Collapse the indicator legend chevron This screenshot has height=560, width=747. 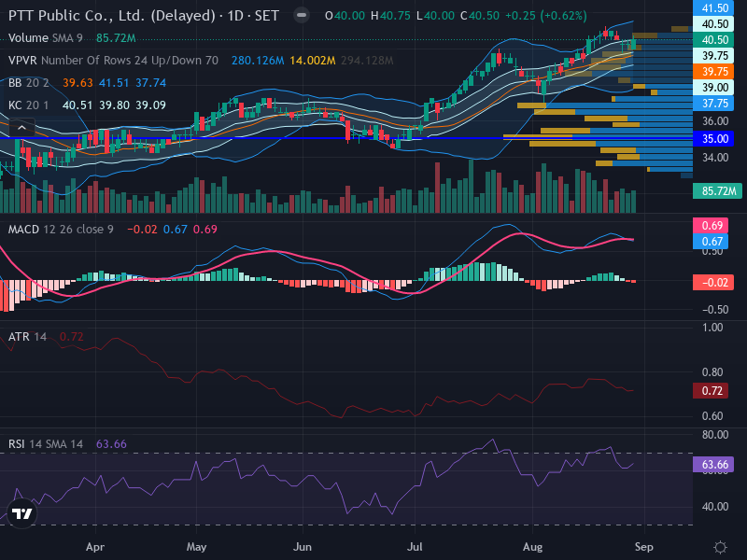coord(21,128)
